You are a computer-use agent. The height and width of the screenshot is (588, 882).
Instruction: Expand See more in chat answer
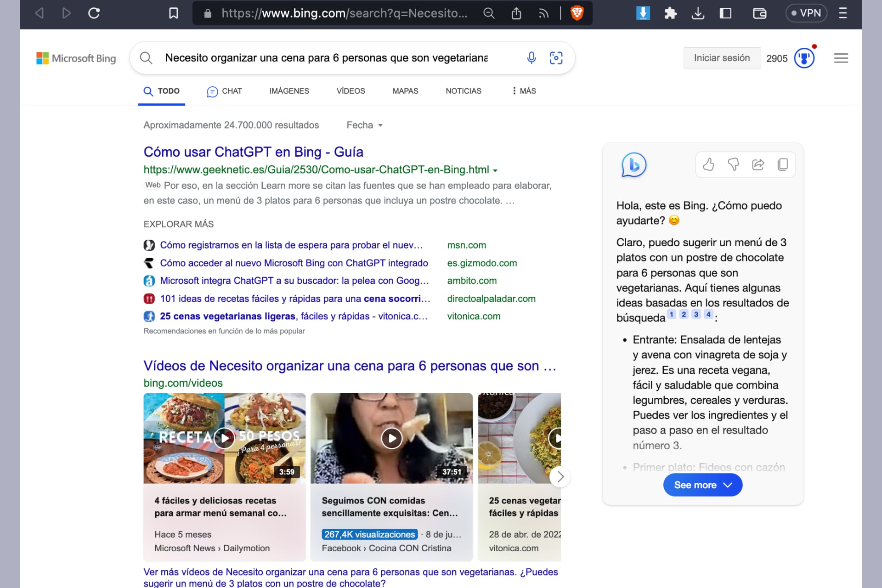[x=702, y=485]
